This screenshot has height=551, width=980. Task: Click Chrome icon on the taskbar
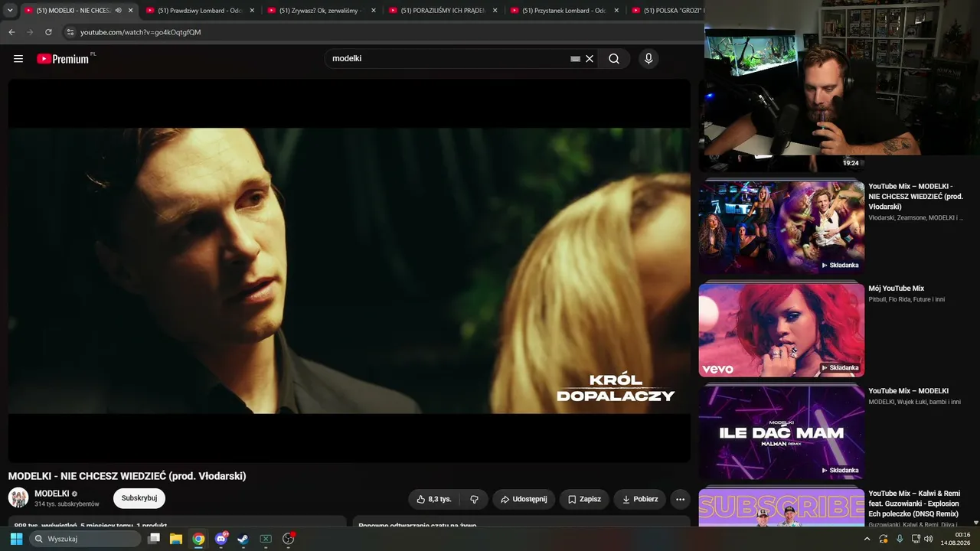pyautogui.click(x=198, y=539)
